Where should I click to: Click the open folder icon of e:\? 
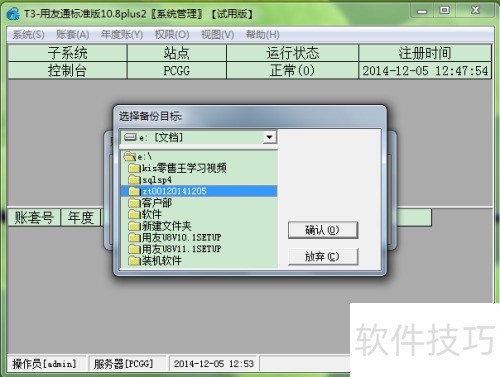click(130, 156)
